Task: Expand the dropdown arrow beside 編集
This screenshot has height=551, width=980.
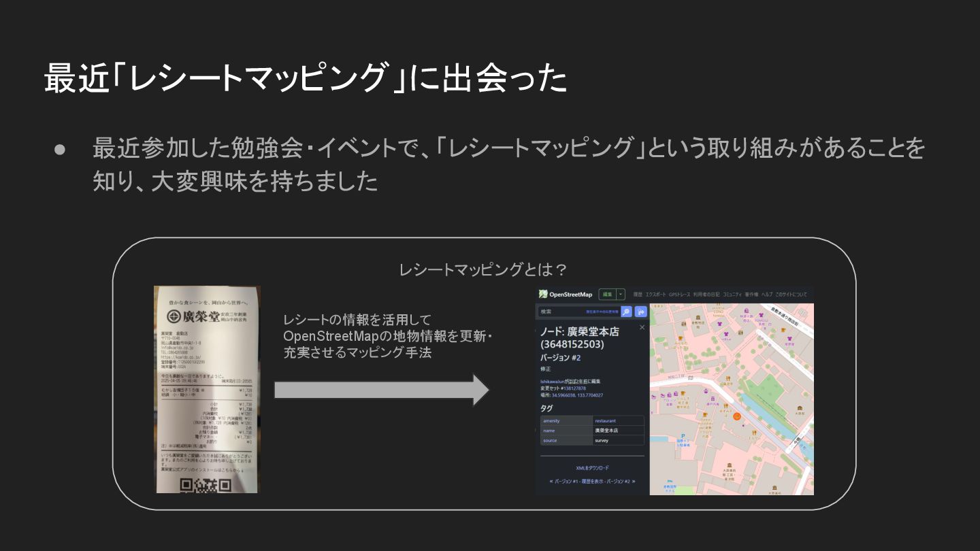Action: coord(621,294)
